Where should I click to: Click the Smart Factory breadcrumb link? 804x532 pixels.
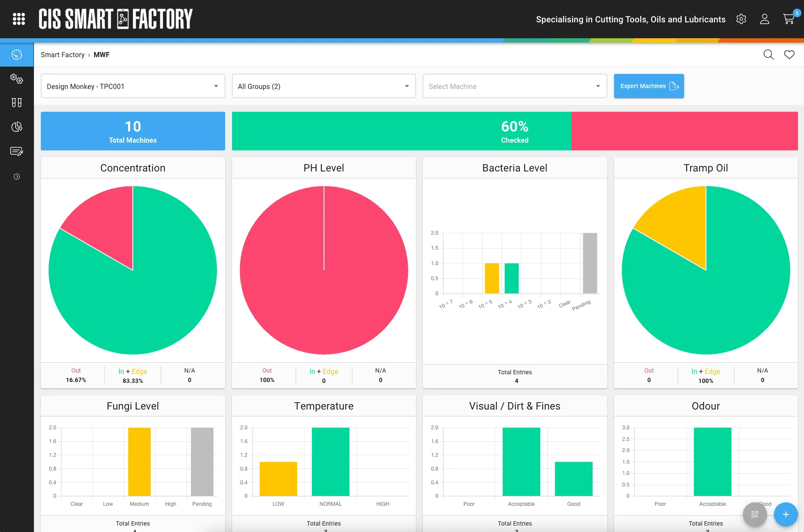point(63,55)
